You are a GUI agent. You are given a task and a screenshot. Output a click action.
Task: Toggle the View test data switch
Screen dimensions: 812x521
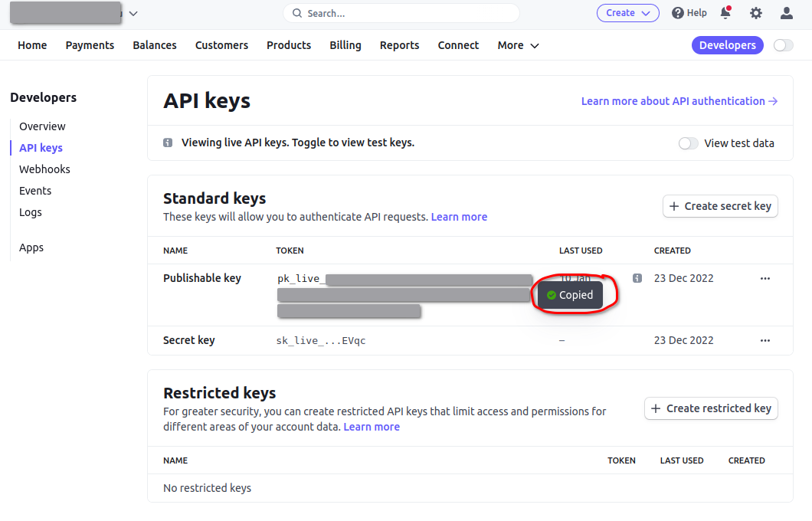[x=688, y=143]
